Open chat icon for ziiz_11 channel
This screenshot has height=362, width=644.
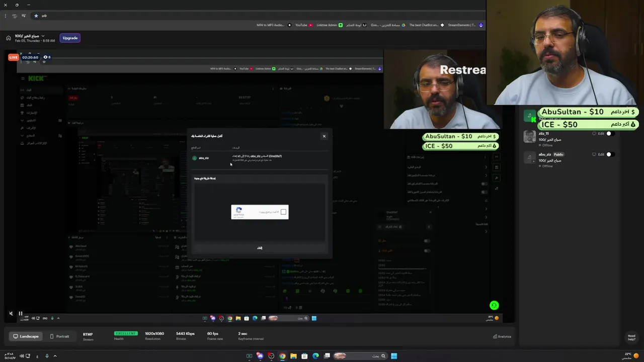tap(594, 134)
